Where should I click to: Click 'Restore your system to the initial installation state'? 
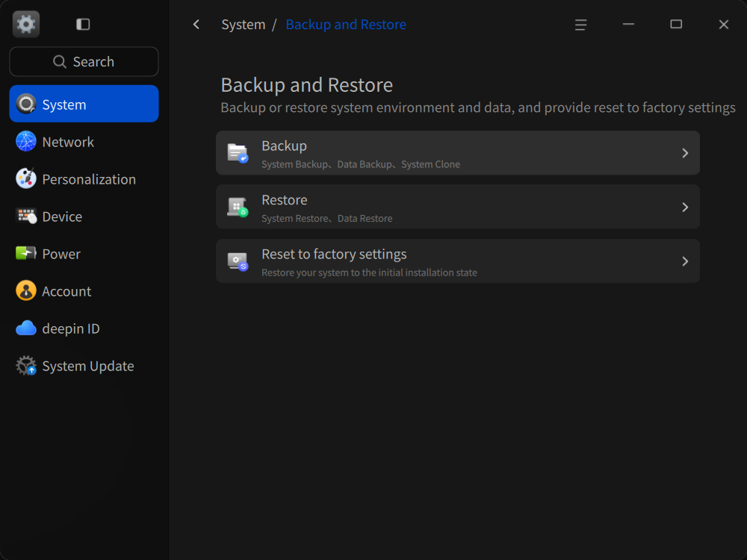point(369,273)
